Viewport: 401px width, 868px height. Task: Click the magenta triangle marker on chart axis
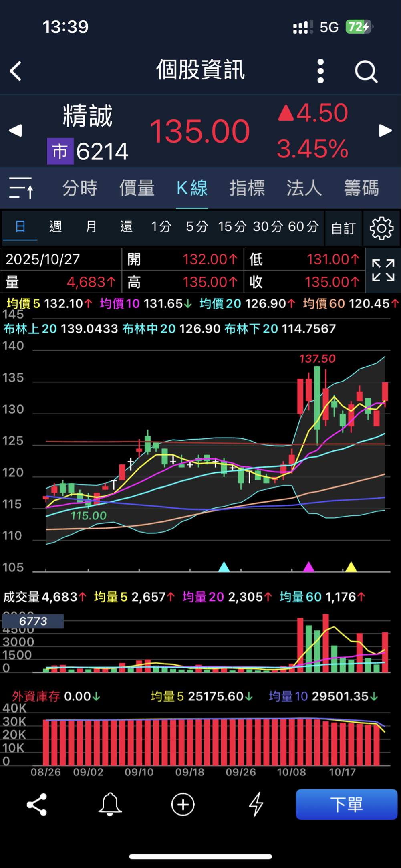(x=309, y=567)
